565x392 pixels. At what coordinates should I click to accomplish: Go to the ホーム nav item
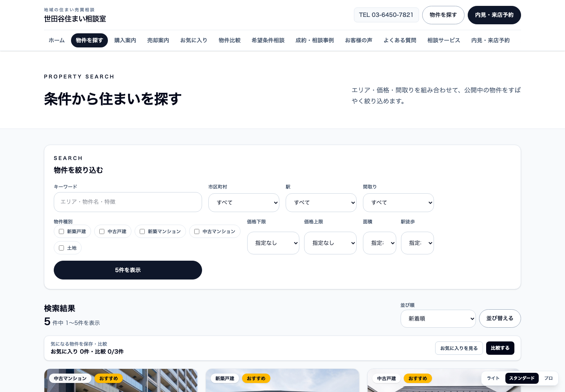click(x=56, y=40)
